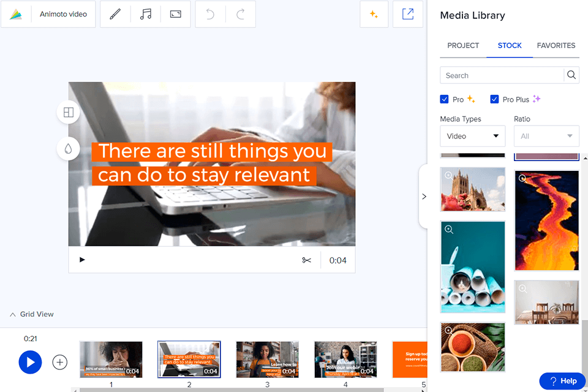The image size is (588, 392).
Task: Open the design pencil tool
Action: point(115,14)
